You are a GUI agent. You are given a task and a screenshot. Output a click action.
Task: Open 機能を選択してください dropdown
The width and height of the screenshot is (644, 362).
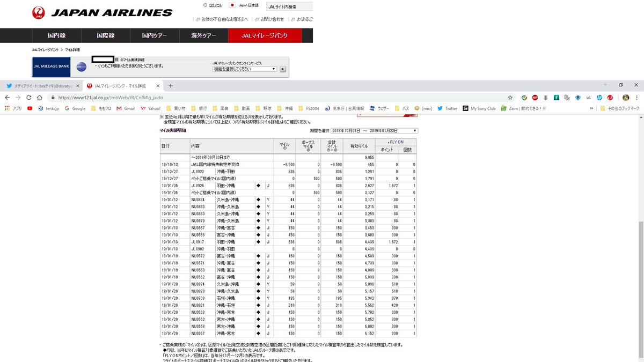click(245, 69)
